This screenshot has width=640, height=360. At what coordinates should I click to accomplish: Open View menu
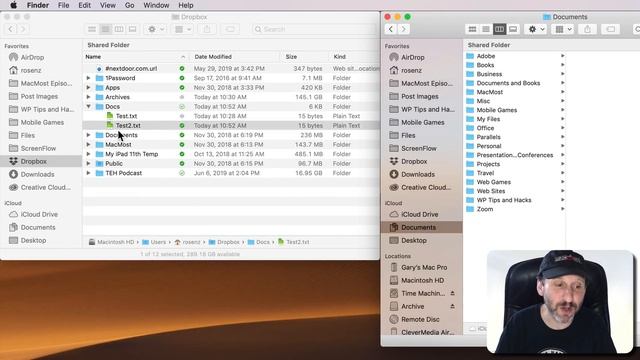[108, 5]
